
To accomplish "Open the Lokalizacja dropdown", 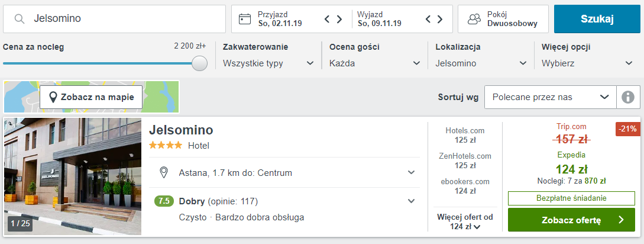I will [x=481, y=63].
